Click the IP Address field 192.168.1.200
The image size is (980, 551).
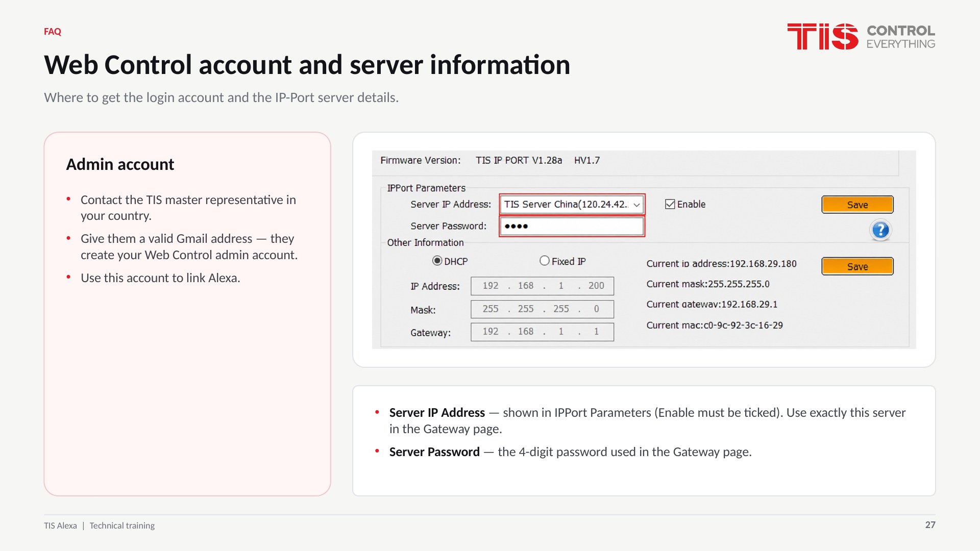(x=542, y=286)
